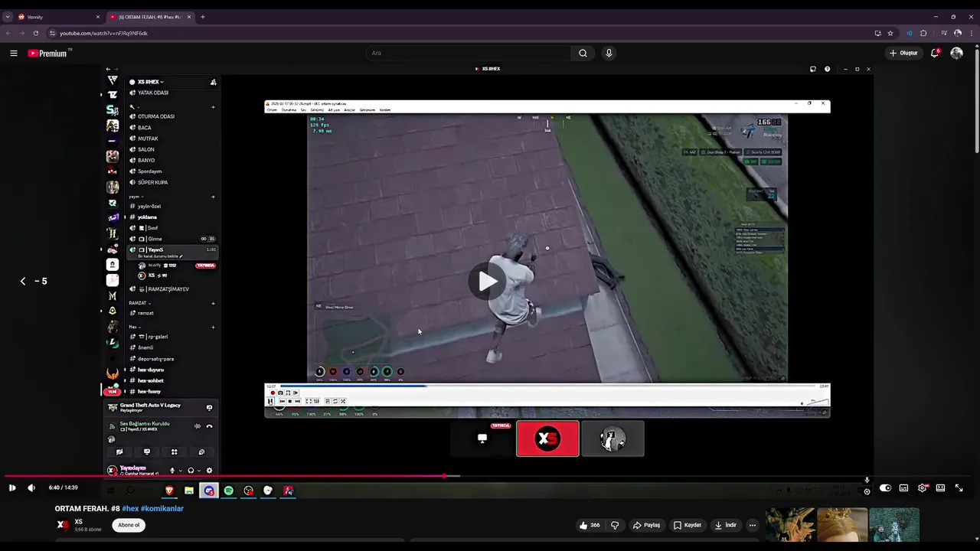
Task: Click Discord invite people icon in header
Action: pyautogui.click(x=214, y=82)
